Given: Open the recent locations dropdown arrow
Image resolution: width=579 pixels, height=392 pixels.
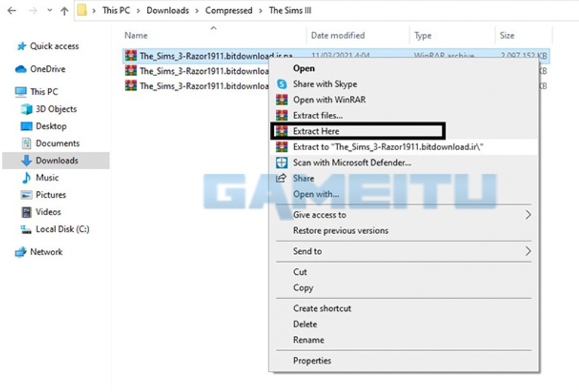Looking at the screenshot, I should [x=50, y=10].
